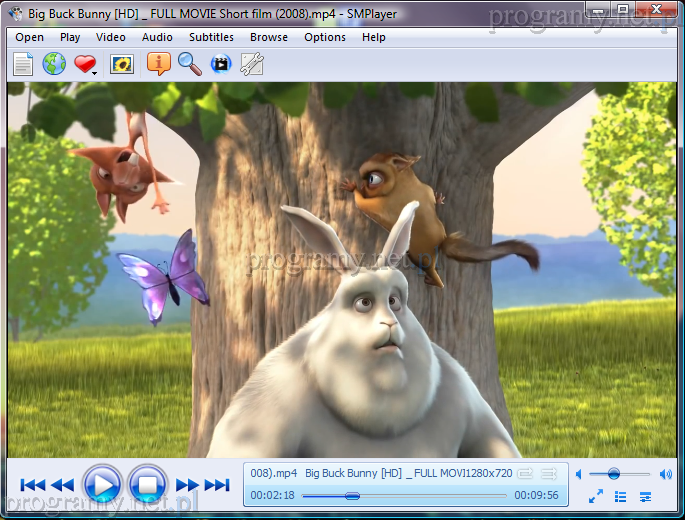Click the film clapper icon in toolbar
685x520 pixels.
click(220, 64)
